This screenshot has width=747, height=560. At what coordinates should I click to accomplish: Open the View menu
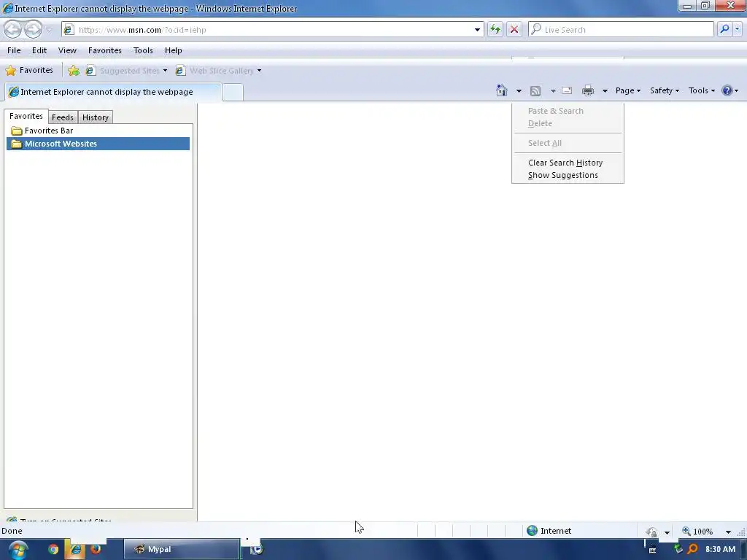pyautogui.click(x=67, y=50)
